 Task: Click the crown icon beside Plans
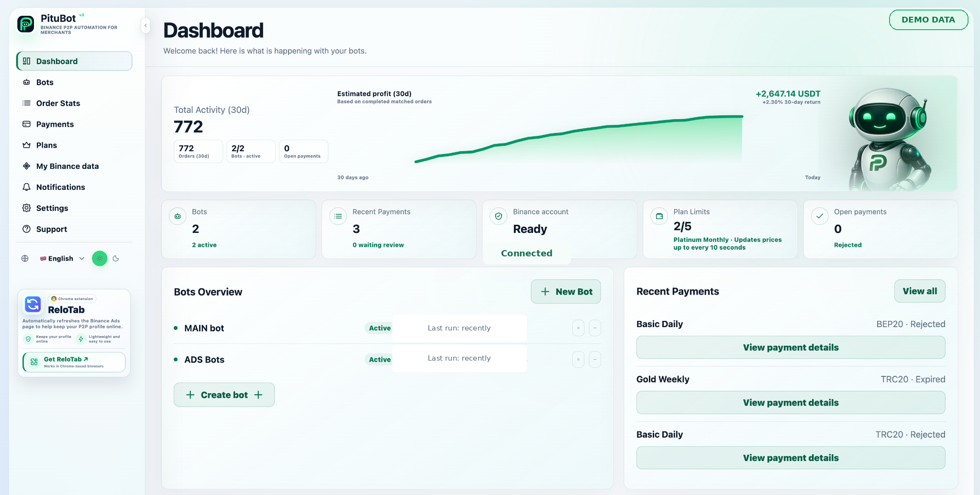pos(27,145)
